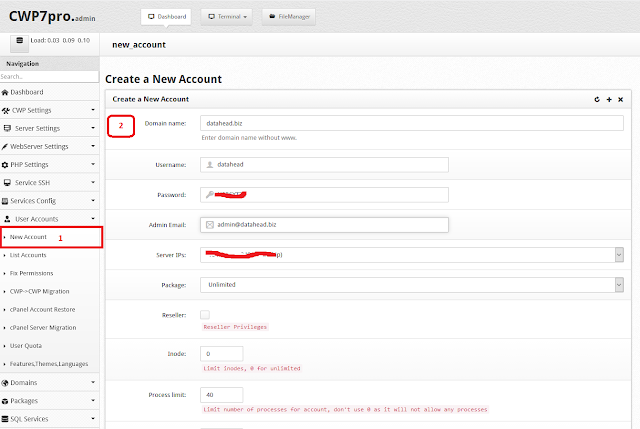Expand the Domains menu

(49, 382)
